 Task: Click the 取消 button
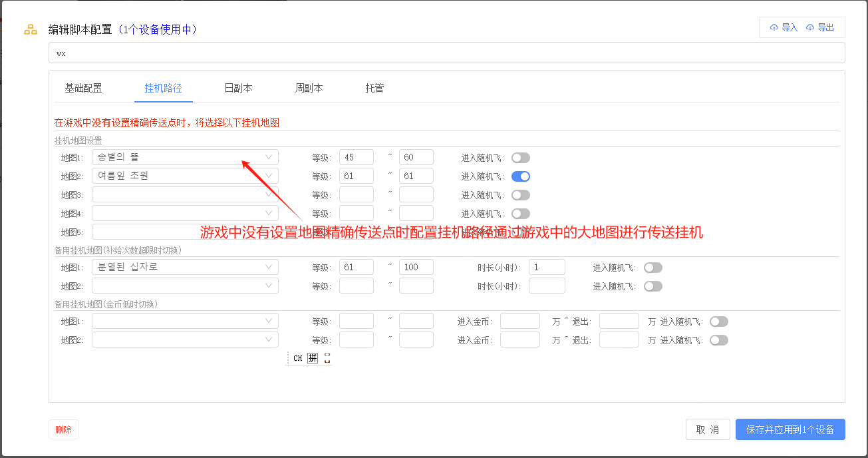708,429
